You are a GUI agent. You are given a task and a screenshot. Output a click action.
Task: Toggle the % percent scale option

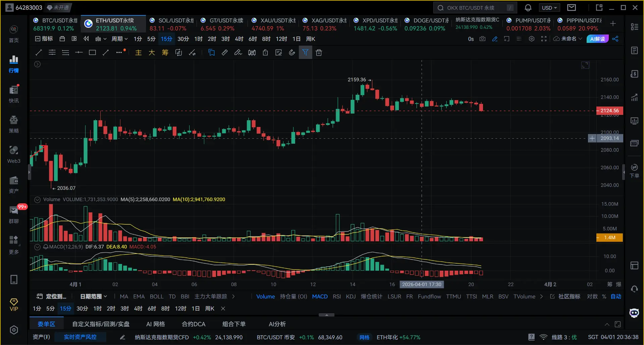604,296
